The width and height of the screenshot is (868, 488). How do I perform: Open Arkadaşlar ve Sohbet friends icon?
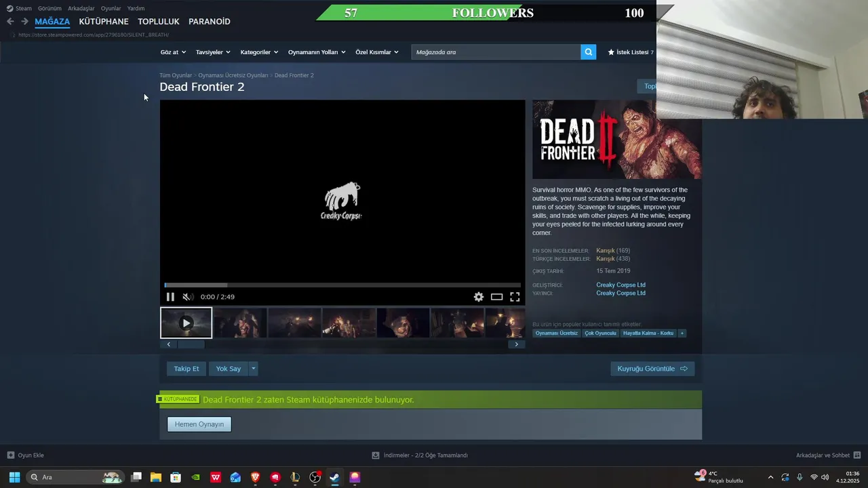click(x=857, y=455)
